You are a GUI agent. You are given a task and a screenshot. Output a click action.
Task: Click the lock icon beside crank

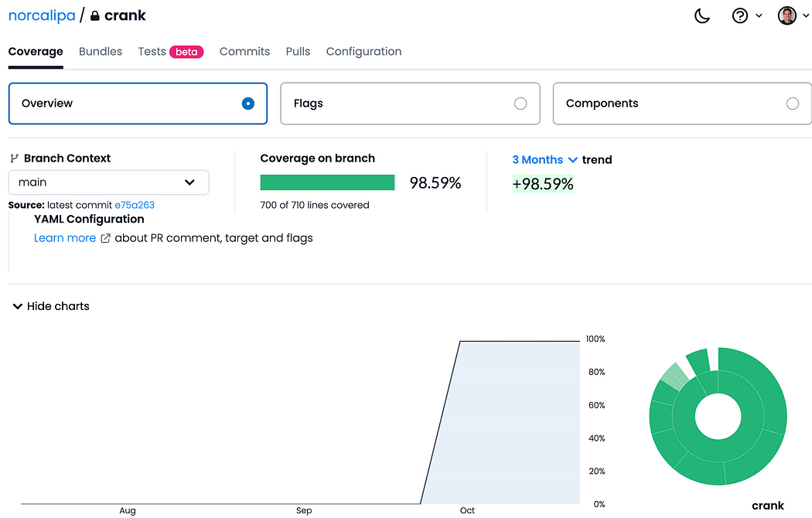pyautogui.click(x=95, y=15)
